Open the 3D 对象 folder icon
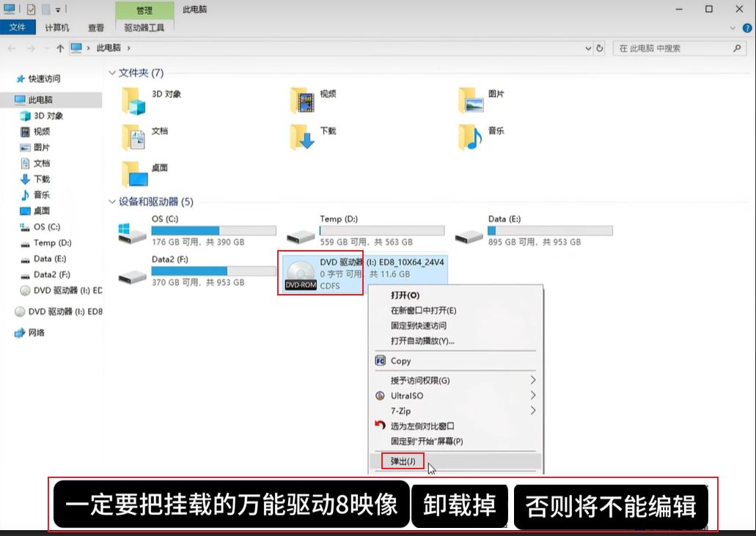 tap(133, 100)
